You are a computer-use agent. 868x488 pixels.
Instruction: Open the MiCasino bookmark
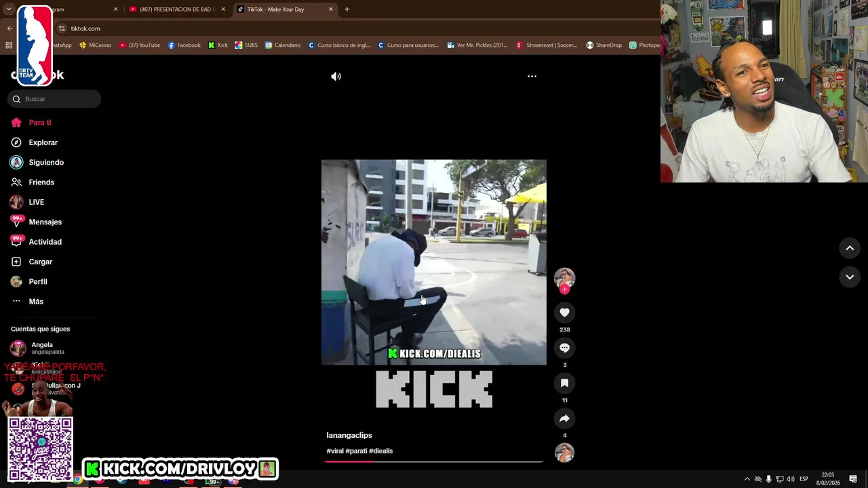pos(95,45)
